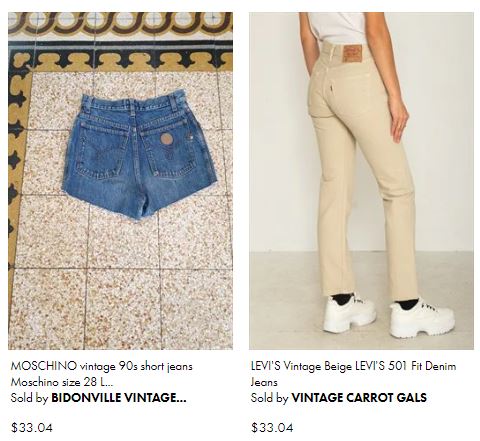The width and height of the screenshot is (480, 441).
Task: Open the truncated 'Moschino size 28 L...' line
Action: tap(62, 382)
